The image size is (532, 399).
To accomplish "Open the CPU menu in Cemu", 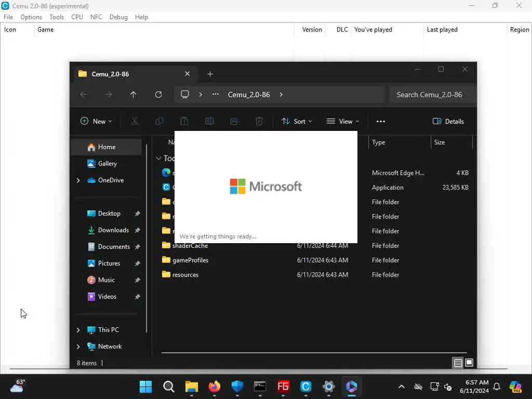I will pyautogui.click(x=77, y=17).
